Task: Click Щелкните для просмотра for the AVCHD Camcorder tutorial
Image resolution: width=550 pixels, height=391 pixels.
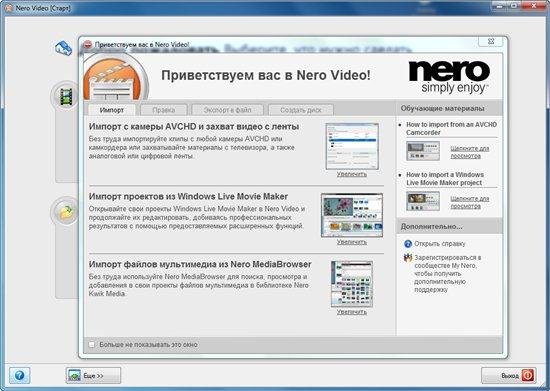Action: [x=470, y=152]
